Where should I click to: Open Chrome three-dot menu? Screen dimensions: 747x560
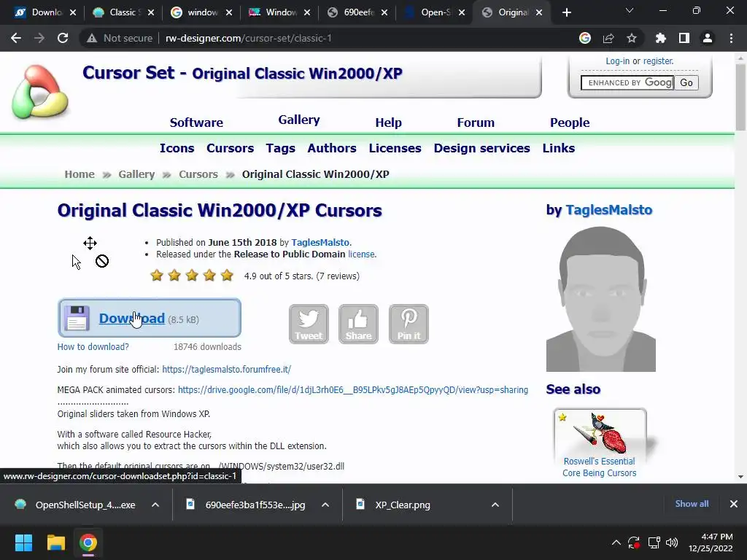(x=731, y=38)
